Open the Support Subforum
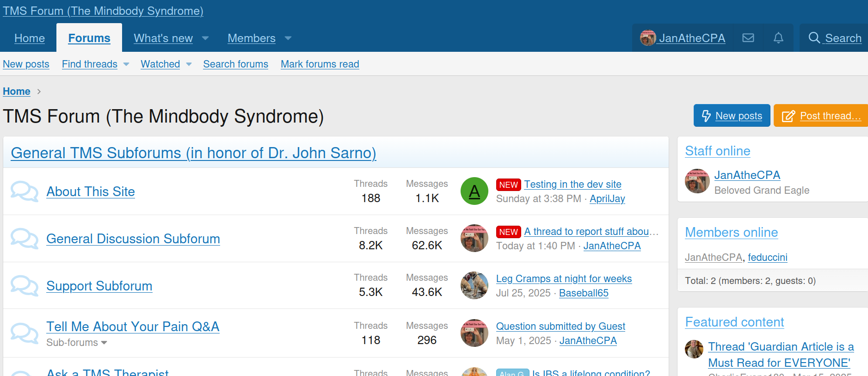The width and height of the screenshot is (868, 376). tap(99, 286)
